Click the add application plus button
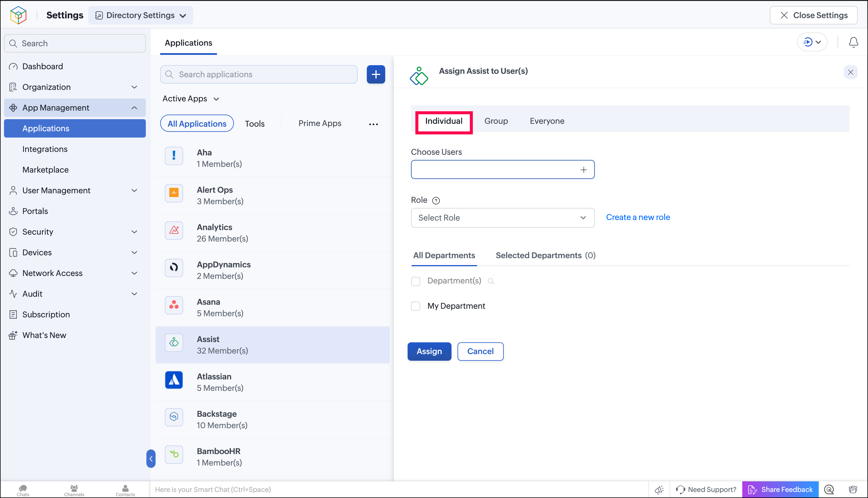Screen dimensions: 868x498 375,74
